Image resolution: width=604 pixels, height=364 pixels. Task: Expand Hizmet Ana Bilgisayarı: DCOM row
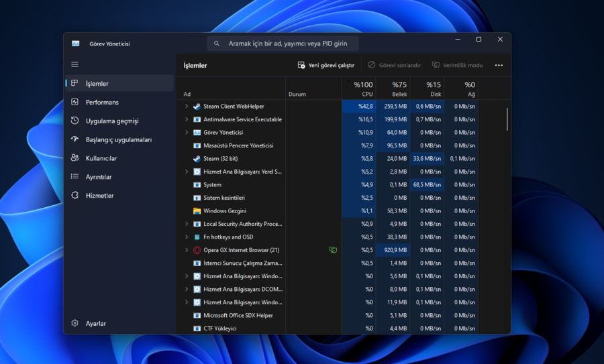click(x=187, y=290)
